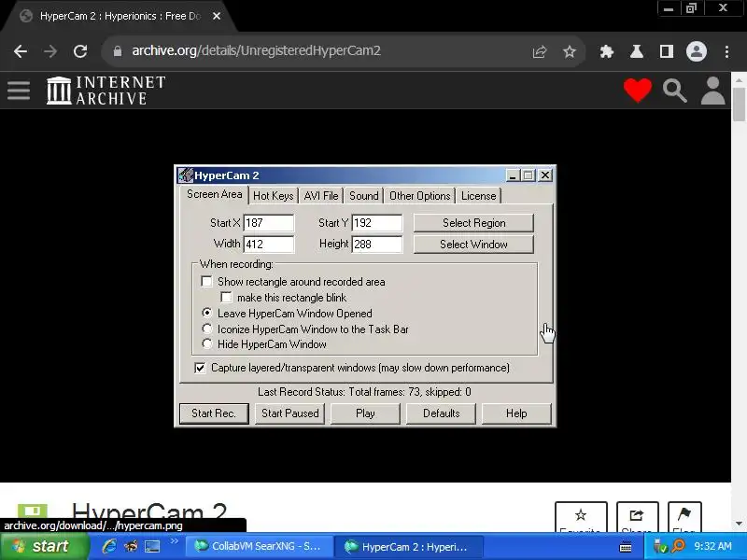Open the License tab
The image size is (747, 560).
tap(478, 196)
